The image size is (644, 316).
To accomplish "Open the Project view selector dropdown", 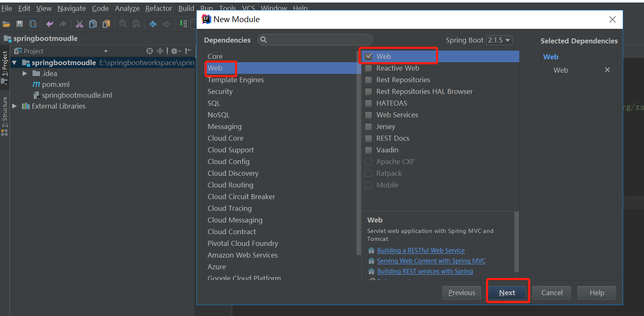I will [105, 51].
